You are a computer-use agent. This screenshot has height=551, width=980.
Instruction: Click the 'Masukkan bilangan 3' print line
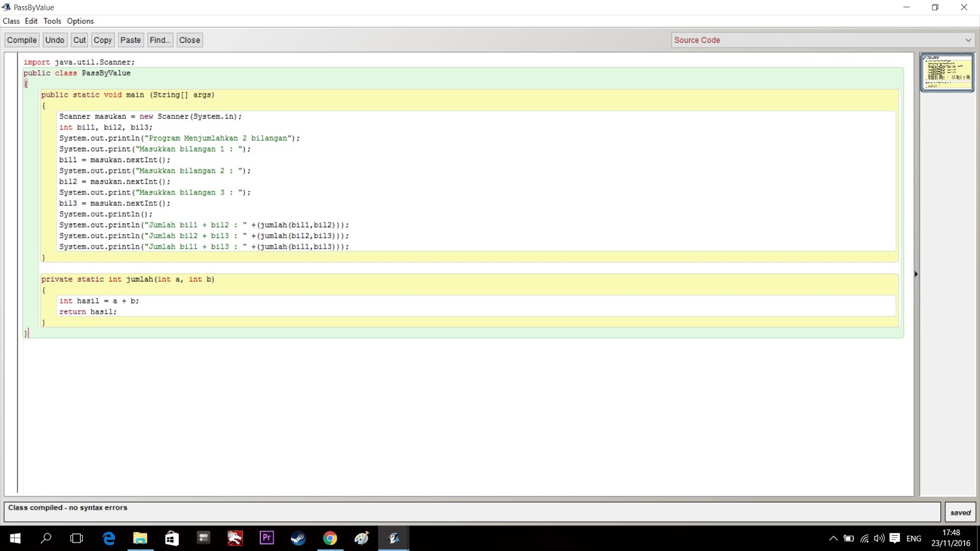click(155, 192)
